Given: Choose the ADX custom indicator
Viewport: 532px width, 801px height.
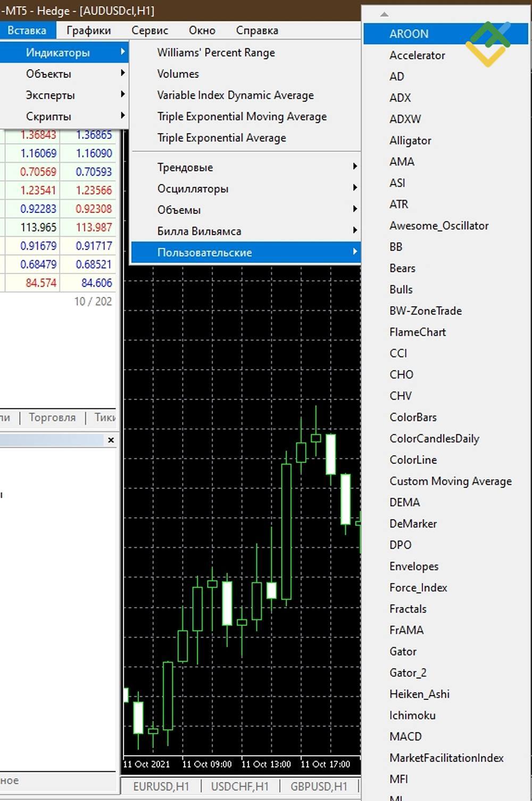Looking at the screenshot, I should pyautogui.click(x=446, y=97).
